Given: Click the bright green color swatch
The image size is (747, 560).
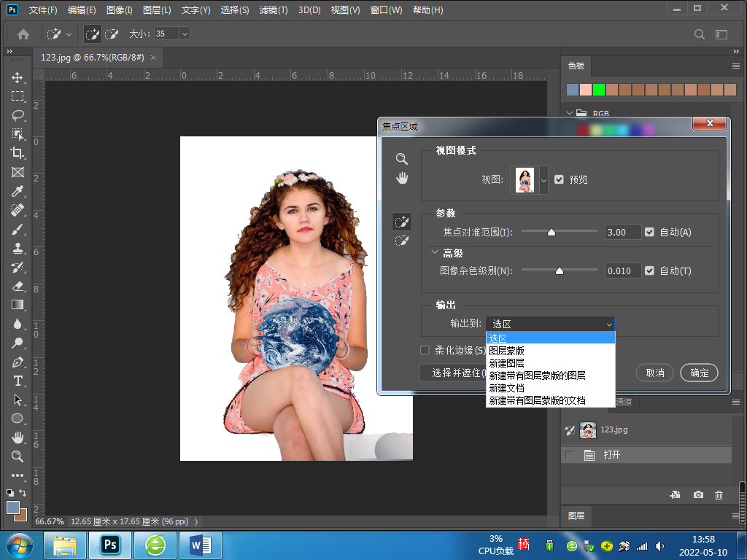Looking at the screenshot, I should pos(599,90).
